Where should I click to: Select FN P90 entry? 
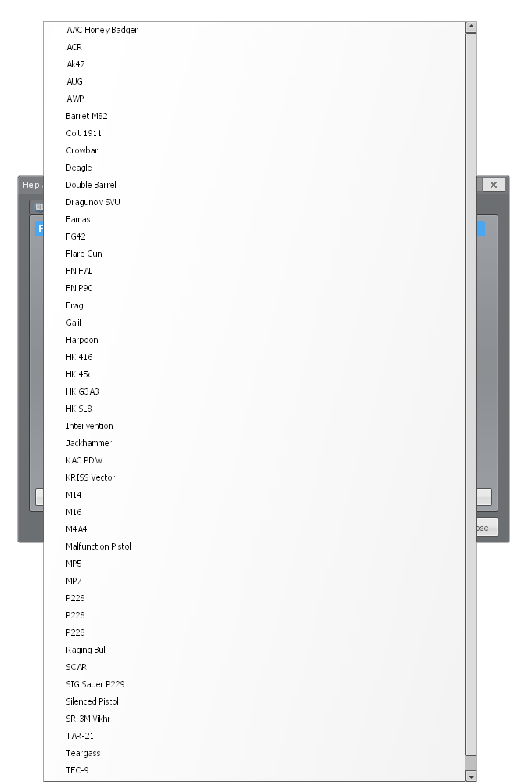254,288
